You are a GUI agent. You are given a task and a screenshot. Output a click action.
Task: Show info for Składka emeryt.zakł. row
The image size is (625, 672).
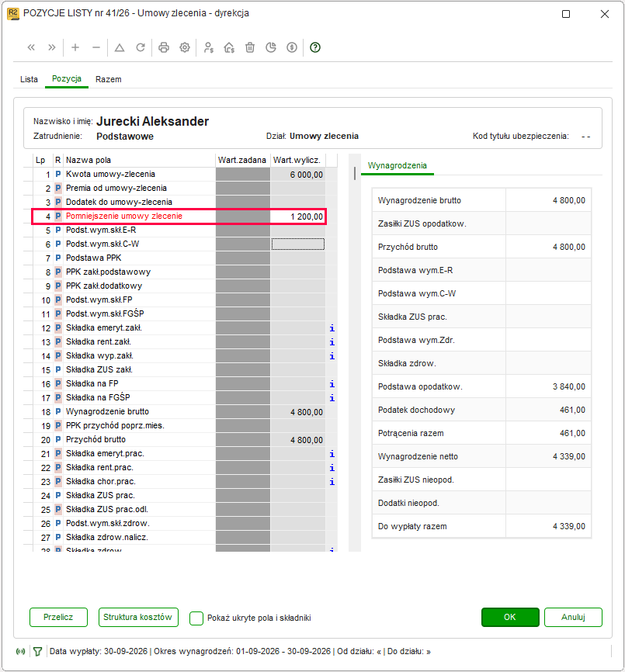pyautogui.click(x=332, y=328)
